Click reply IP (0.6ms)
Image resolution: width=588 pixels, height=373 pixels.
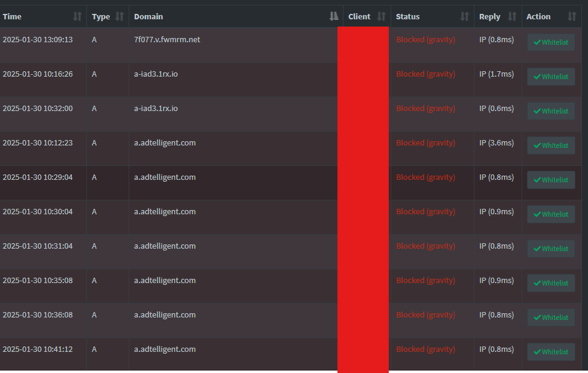496,109
